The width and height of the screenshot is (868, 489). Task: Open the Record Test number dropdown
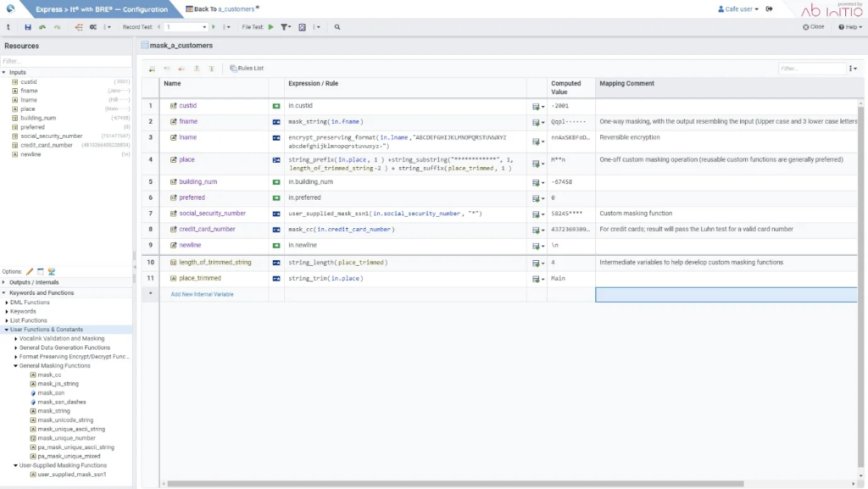coord(204,27)
